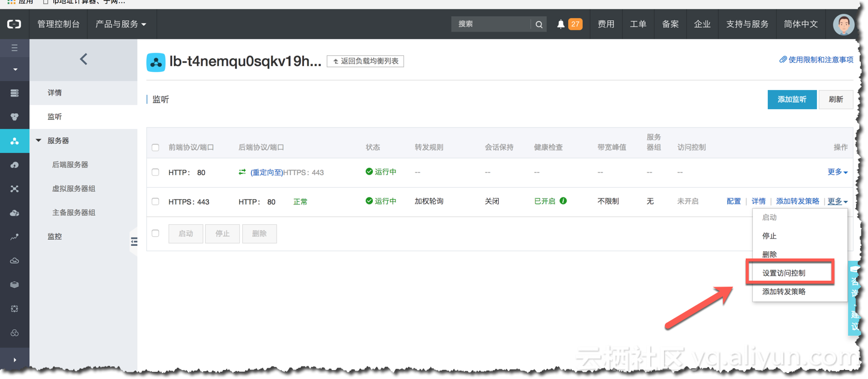Click the 重定向至 link in HTTP 80 row
This screenshot has height=379, width=868.
pyautogui.click(x=267, y=173)
